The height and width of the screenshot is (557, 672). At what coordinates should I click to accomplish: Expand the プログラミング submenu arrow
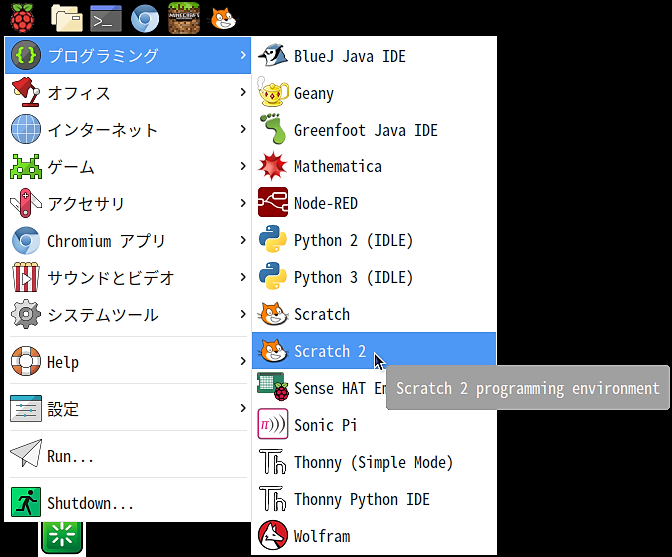coord(243,55)
